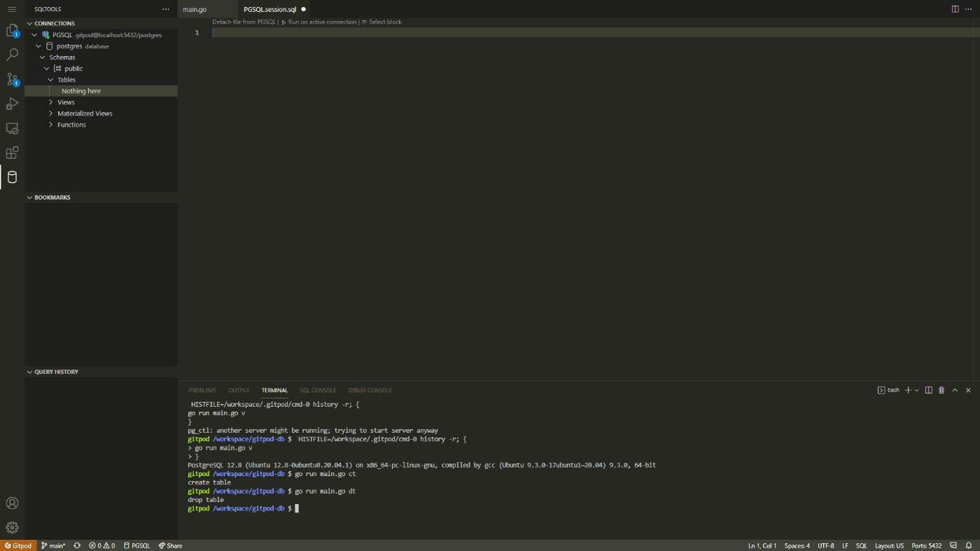Click PGSQL connection item in status bar
Viewport: 980px width, 551px height.
(x=137, y=545)
